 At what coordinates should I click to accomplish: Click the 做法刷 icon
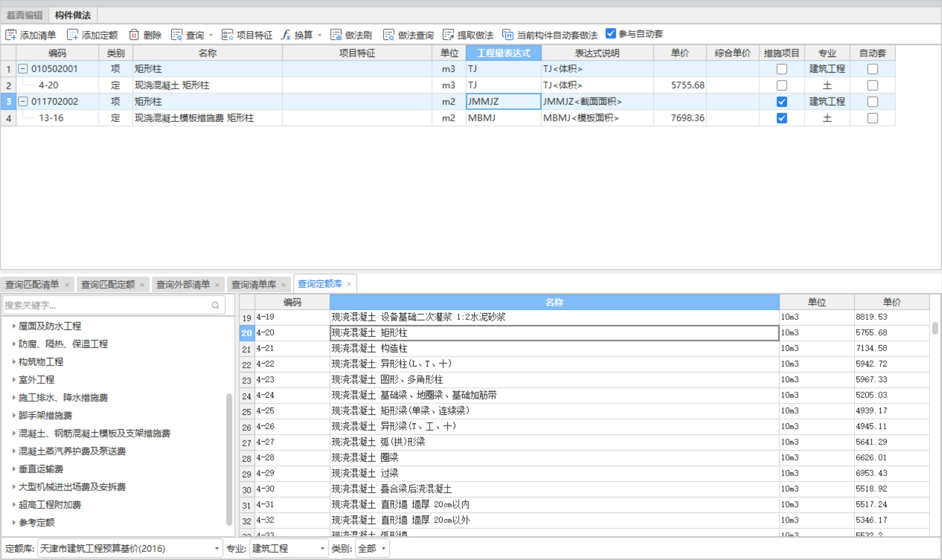click(x=336, y=35)
